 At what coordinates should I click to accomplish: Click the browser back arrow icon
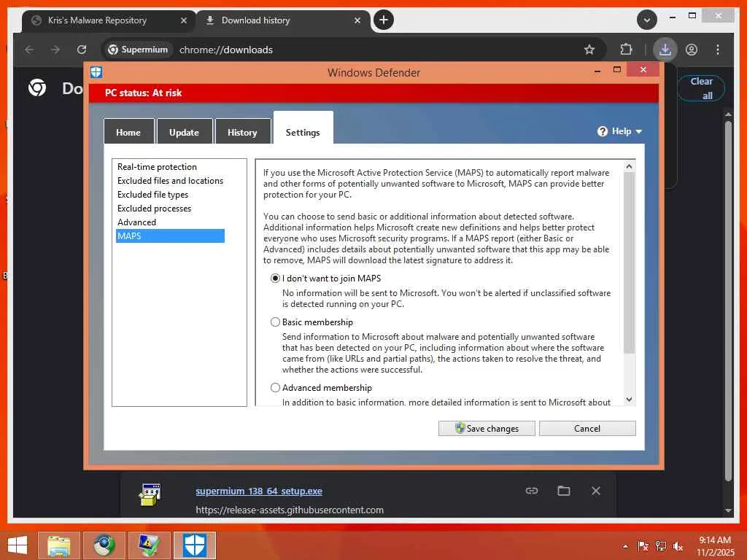click(x=29, y=50)
